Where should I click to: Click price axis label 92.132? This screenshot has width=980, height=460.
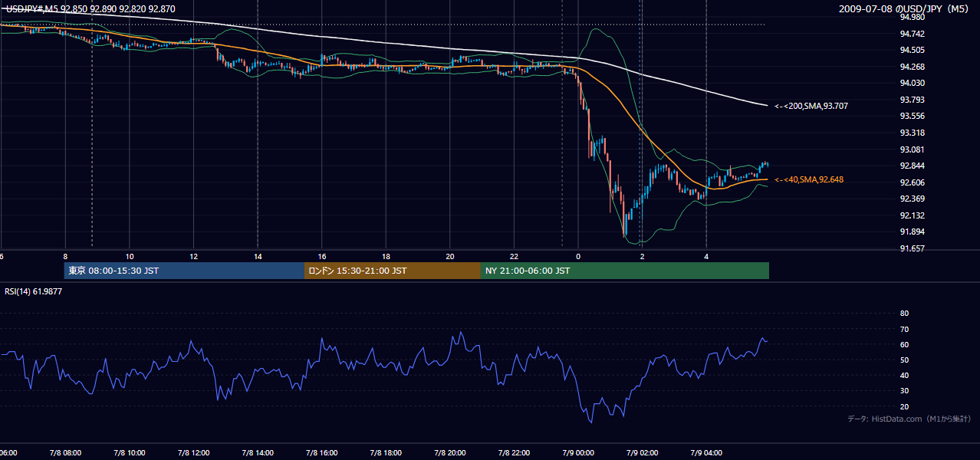pyautogui.click(x=912, y=215)
